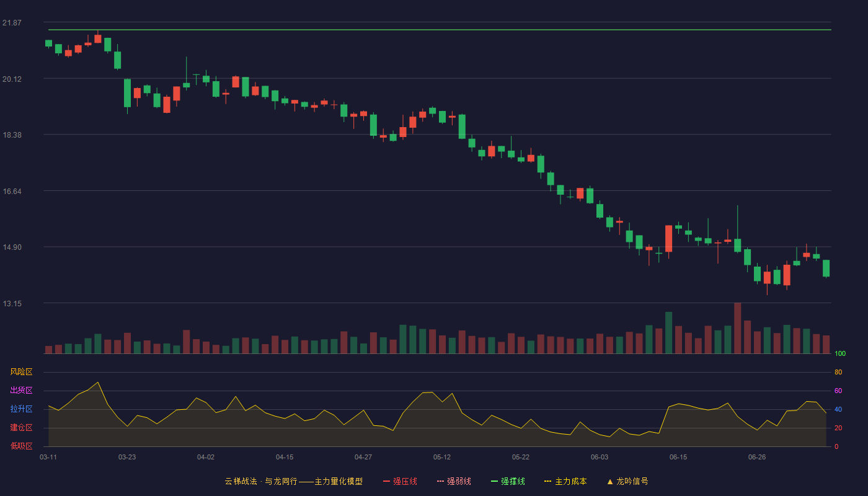
Task: Click the 风险区 zone label
Action: pyautogui.click(x=21, y=372)
